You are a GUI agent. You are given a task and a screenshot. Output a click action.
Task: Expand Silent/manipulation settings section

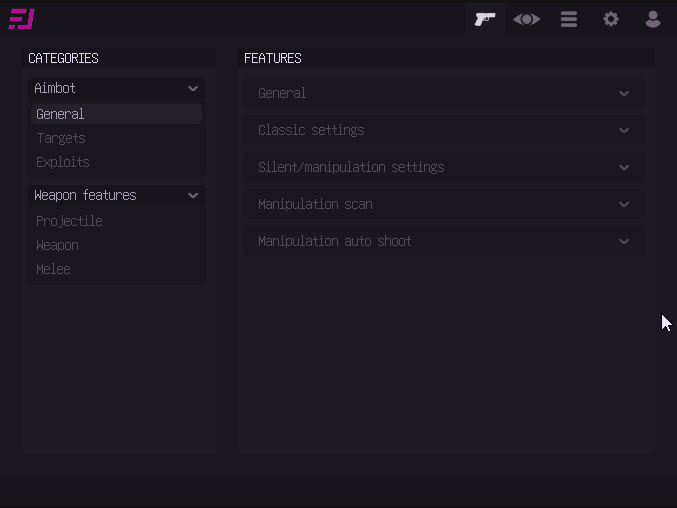[444, 167]
